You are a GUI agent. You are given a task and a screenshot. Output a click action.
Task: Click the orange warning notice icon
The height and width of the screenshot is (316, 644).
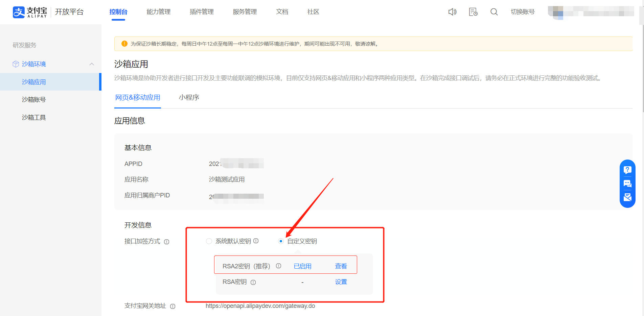(x=124, y=44)
